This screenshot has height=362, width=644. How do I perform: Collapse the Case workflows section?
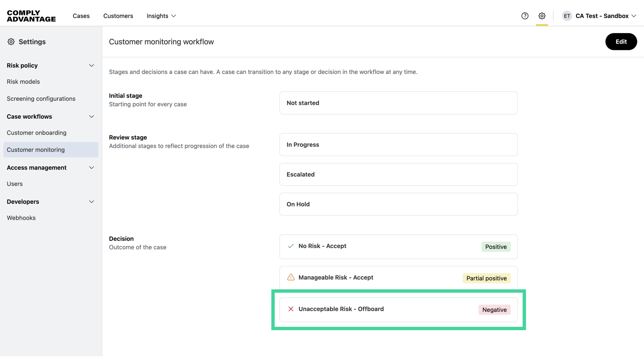click(91, 117)
